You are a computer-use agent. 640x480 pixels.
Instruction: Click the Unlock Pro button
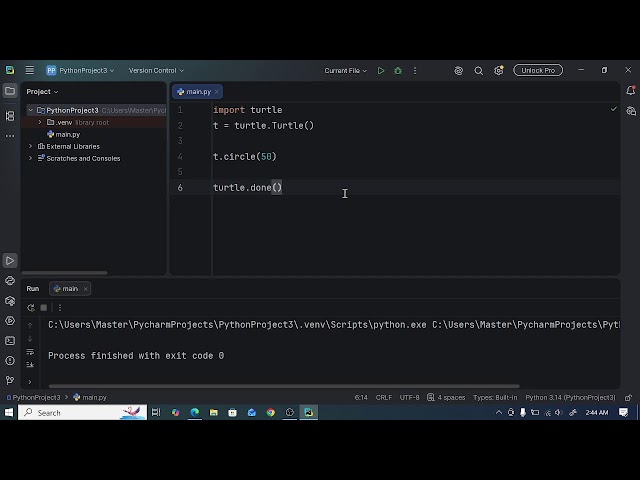(538, 70)
